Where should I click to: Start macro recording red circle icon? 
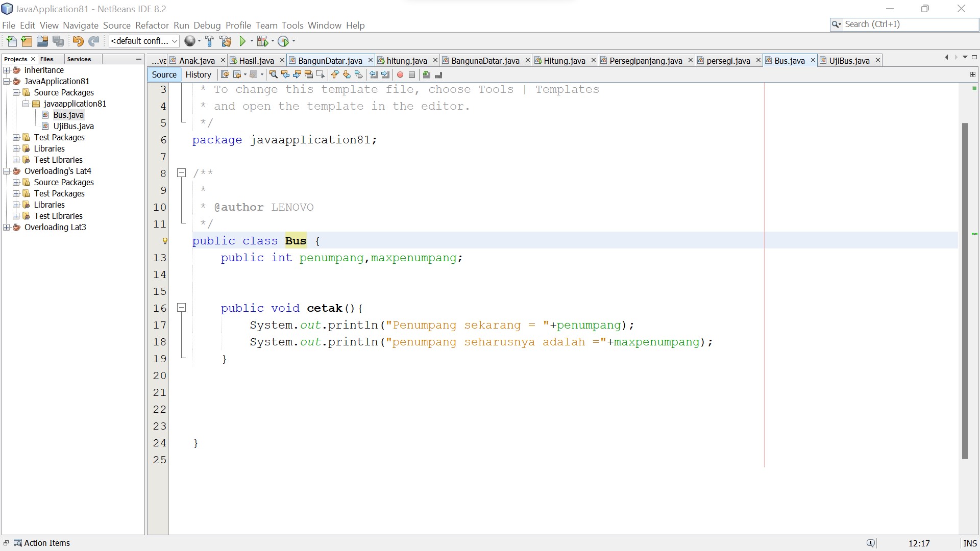click(400, 75)
